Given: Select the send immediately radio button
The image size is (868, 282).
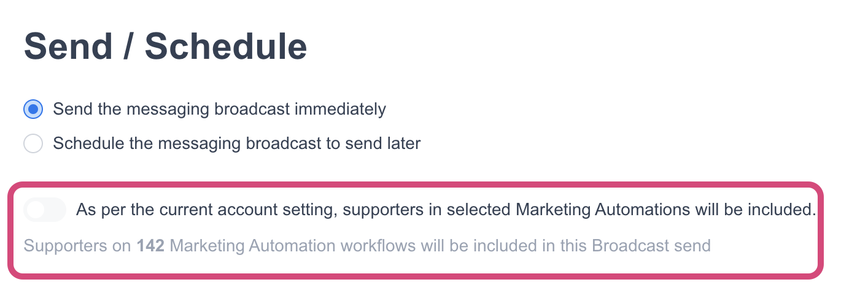Looking at the screenshot, I should tap(33, 110).
